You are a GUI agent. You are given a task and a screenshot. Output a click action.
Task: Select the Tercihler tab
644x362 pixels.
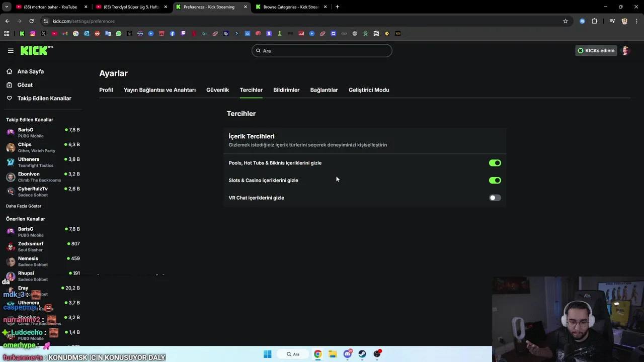coord(251,90)
